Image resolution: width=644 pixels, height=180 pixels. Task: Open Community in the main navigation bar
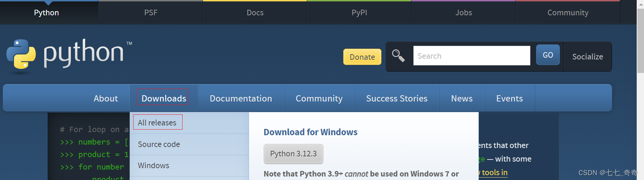click(x=319, y=98)
